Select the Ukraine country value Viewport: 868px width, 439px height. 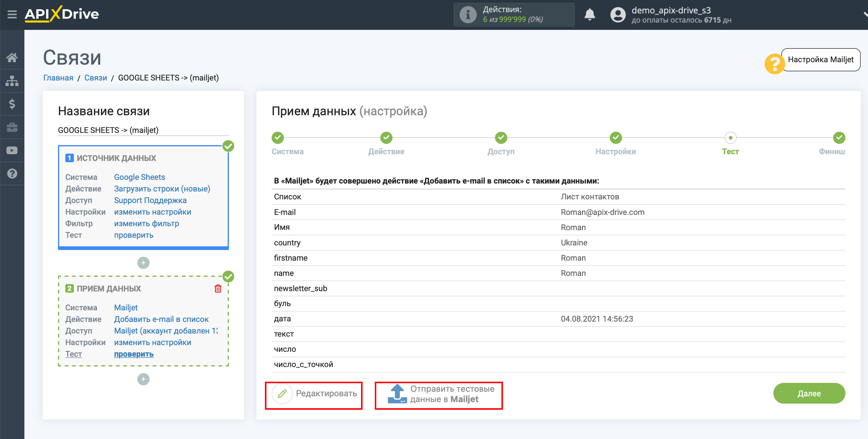[574, 243]
